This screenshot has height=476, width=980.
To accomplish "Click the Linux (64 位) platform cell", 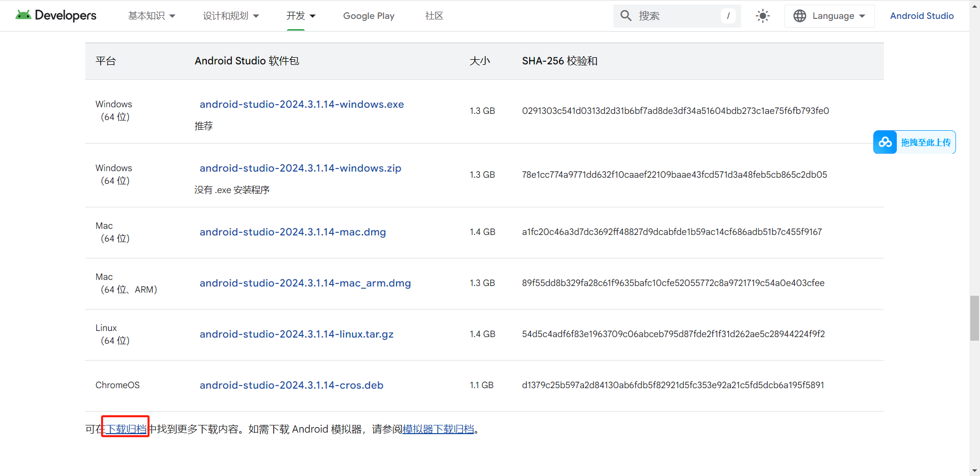I will (112, 334).
